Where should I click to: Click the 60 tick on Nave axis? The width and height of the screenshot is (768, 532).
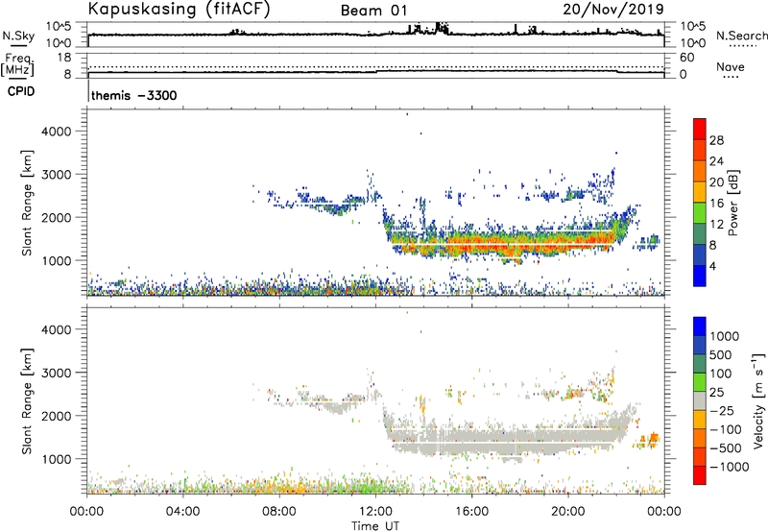click(x=686, y=58)
